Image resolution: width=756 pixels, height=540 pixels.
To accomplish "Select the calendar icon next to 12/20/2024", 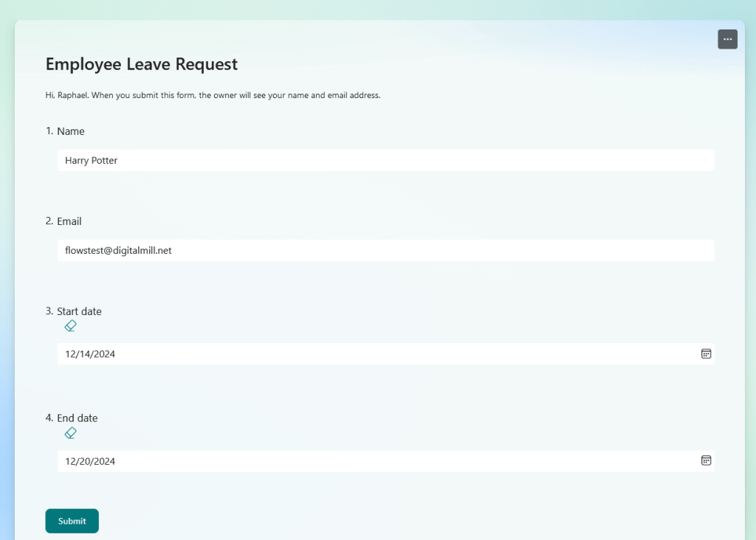I will click(x=706, y=461).
